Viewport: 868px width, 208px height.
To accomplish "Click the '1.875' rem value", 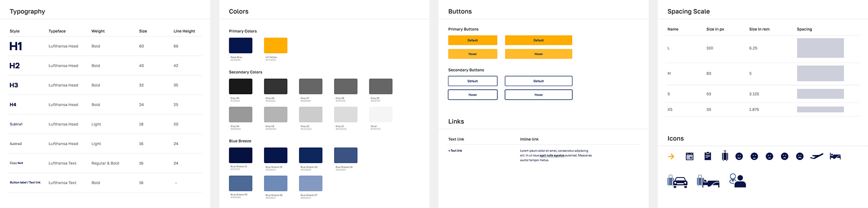I will [x=754, y=110].
